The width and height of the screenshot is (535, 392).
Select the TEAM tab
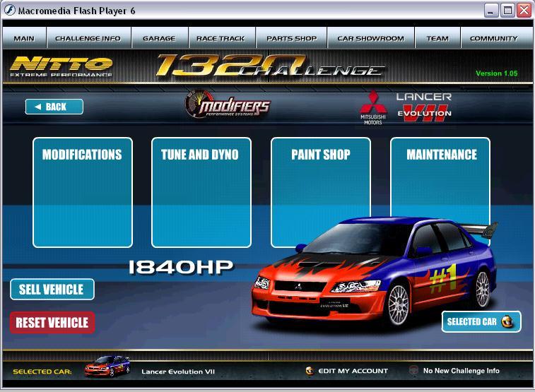click(x=437, y=38)
